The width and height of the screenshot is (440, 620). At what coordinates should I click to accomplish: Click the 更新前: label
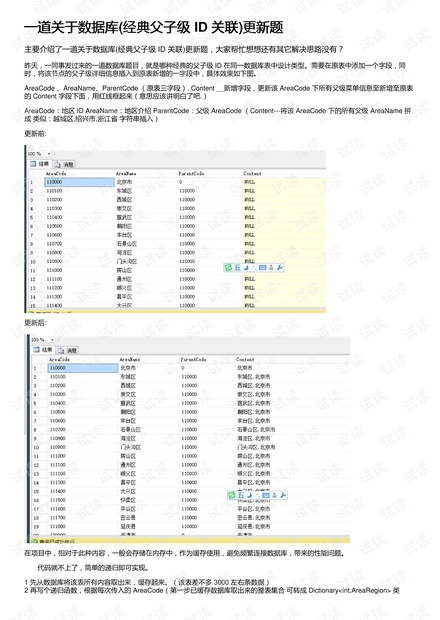tap(36, 134)
